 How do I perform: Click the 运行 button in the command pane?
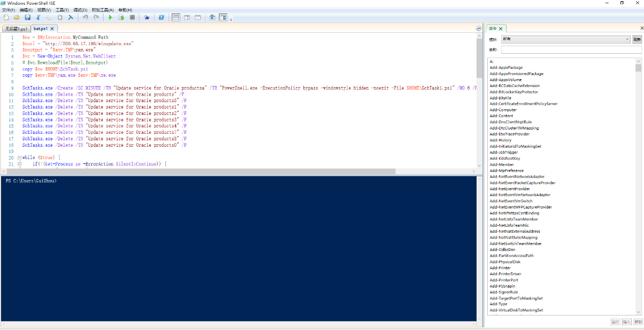(x=615, y=321)
